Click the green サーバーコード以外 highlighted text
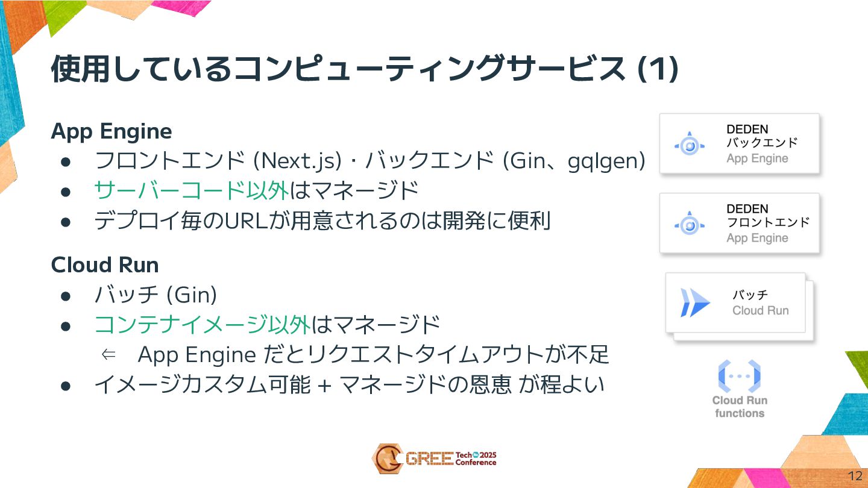This screenshot has width=868, height=488. tap(191, 190)
